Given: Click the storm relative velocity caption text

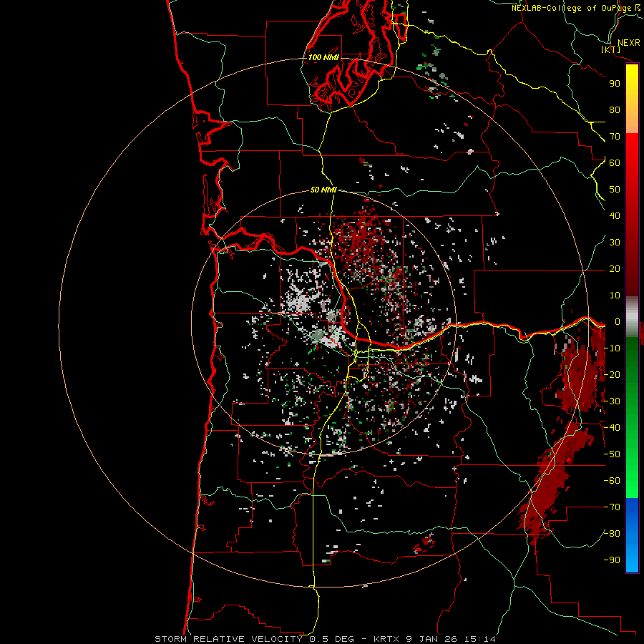Looking at the screenshot, I should (325, 639).
